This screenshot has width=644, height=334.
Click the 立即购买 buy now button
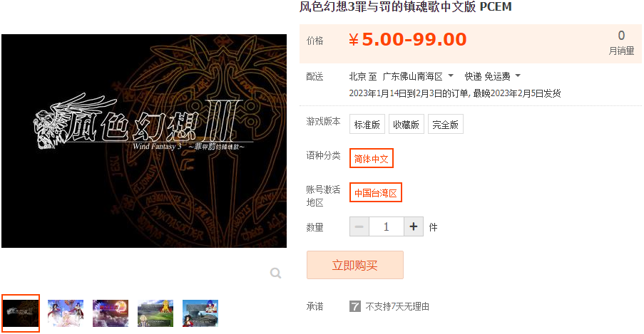click(355, 265)
